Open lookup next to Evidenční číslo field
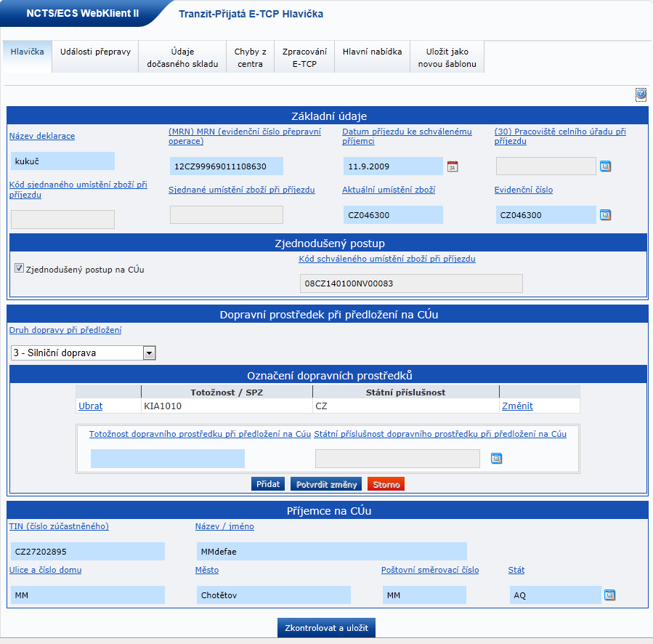 605,215
